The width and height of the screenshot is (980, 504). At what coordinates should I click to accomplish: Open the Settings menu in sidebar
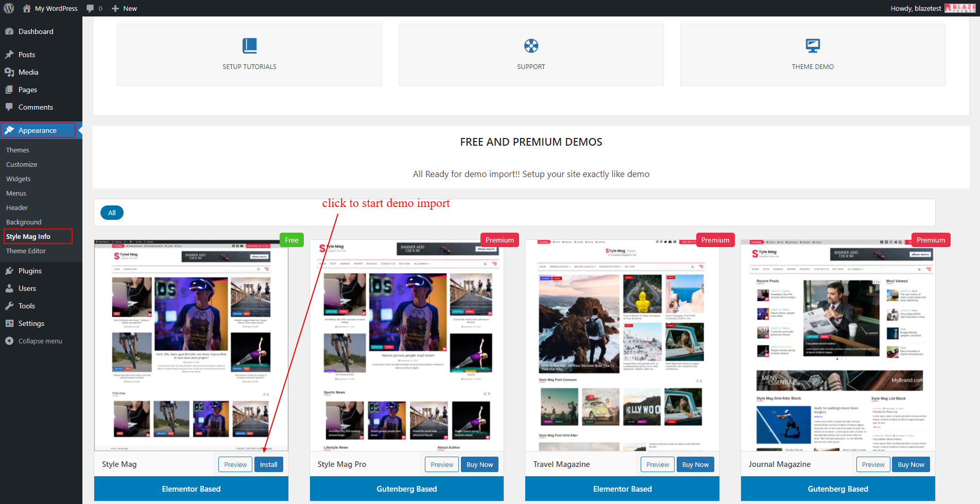pyautogui.click(x=31, y=323)
